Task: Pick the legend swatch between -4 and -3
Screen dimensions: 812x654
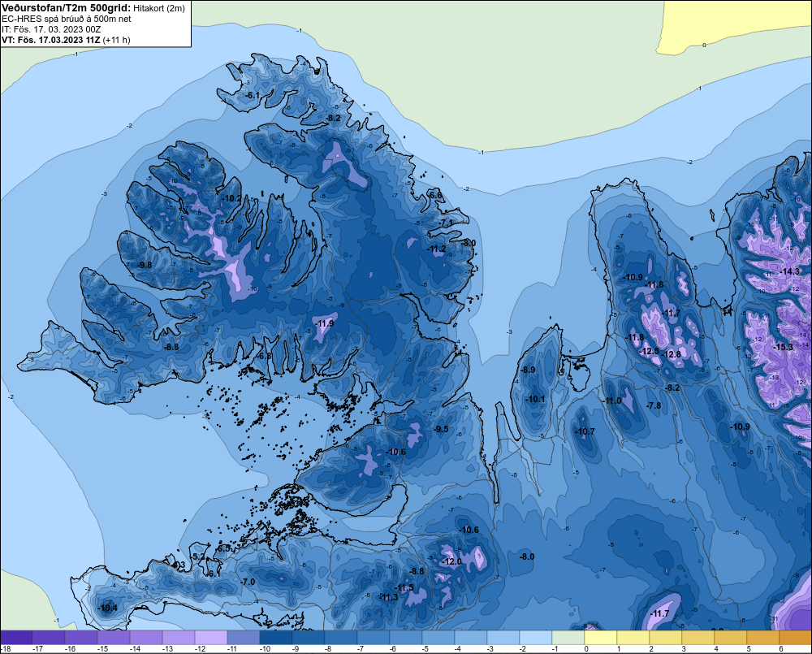Action: point(471,638)
